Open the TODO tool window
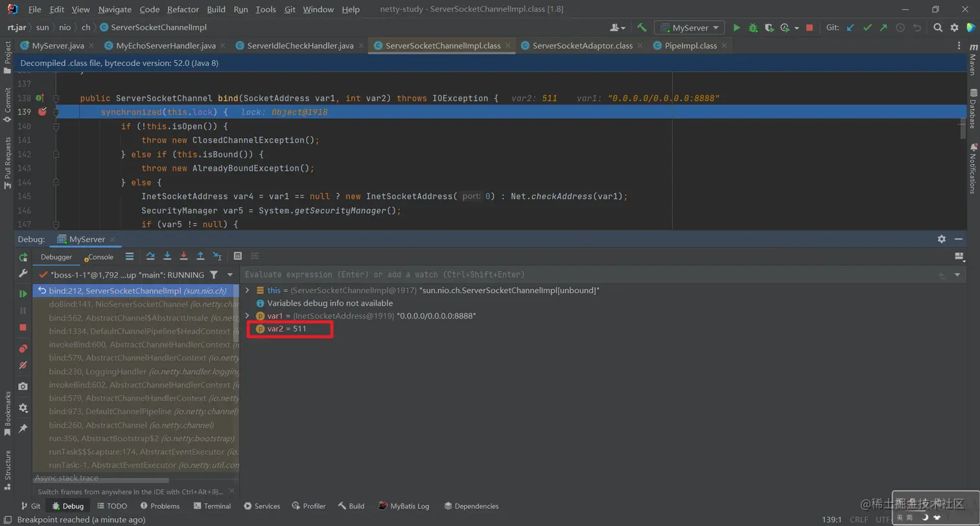980x526 pixels. [x=112, y=506]
